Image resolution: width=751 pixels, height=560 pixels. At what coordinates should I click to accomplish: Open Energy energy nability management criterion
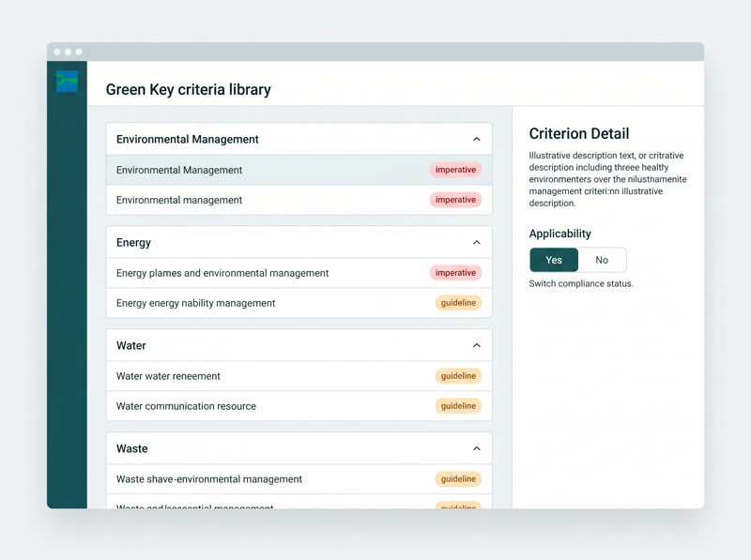click(299, 303)
